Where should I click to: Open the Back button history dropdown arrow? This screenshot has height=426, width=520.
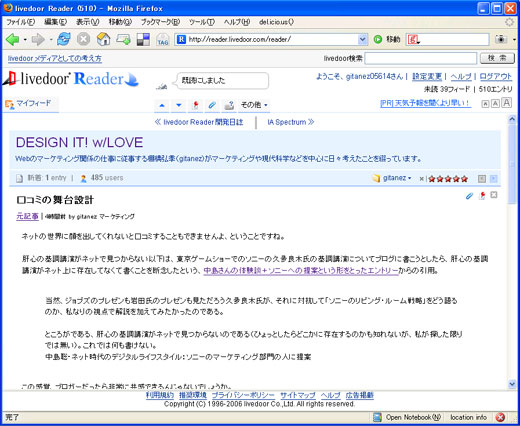coord(25,40)
